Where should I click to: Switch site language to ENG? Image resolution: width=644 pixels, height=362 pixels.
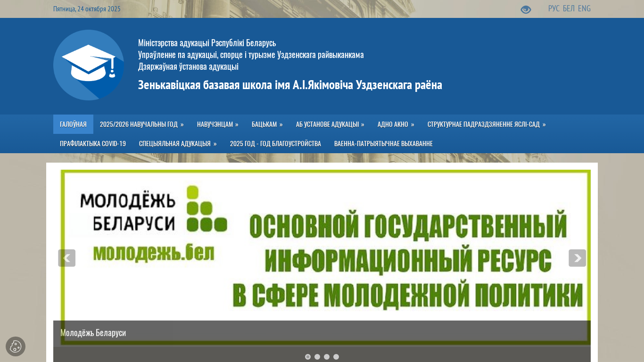584,8
